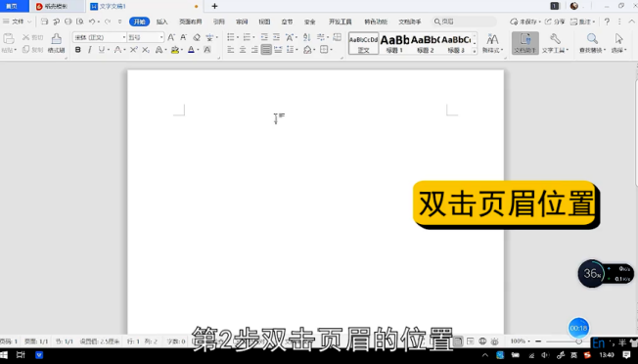Viewport: 638px width, 364px height.
Task: Apply the Heading 3 style
Action: pyautogui.click(x=456, y=43)
